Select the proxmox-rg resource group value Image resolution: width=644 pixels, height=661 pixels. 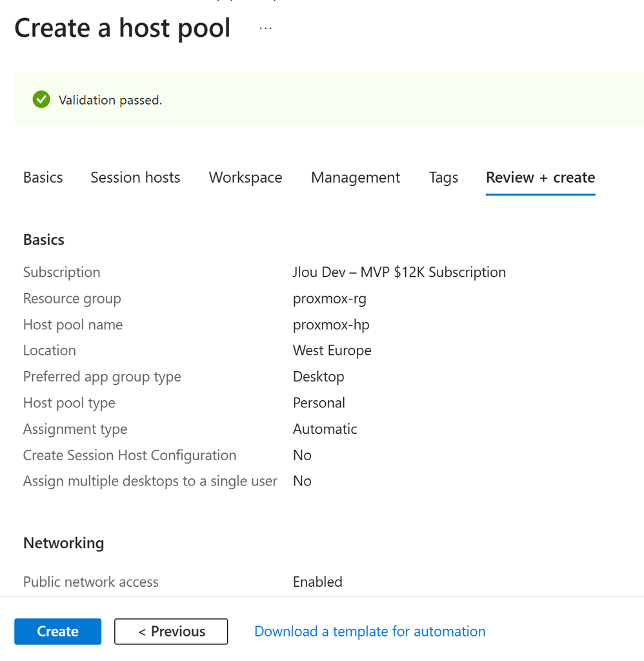coord(330,298)
